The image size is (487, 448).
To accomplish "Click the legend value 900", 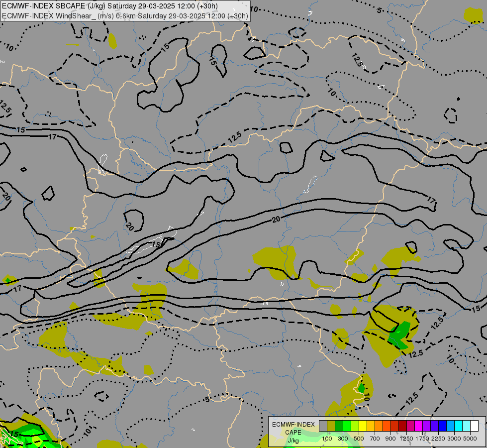I will point(390,439).
